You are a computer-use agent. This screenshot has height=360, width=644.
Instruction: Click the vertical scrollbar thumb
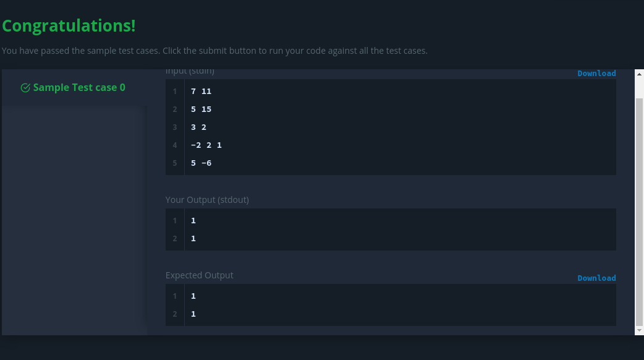[639, 212]
